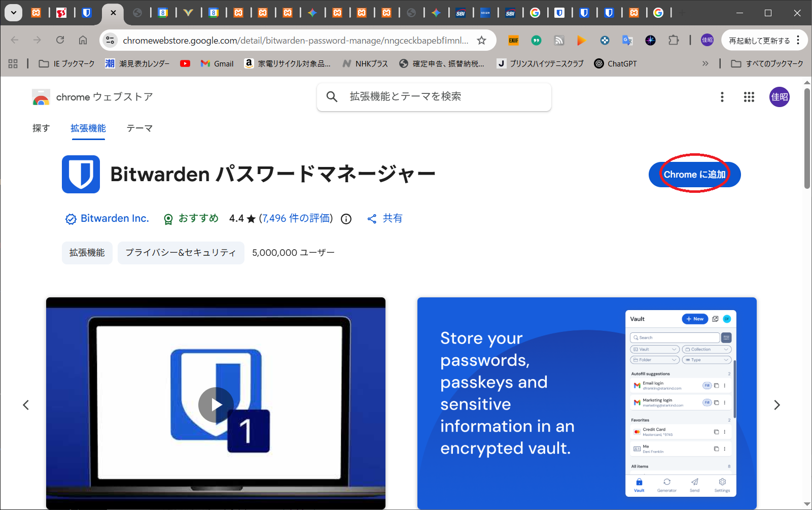Expand the tab search dropdown arrow
This screenshot has height=510, width=812.
14,13
